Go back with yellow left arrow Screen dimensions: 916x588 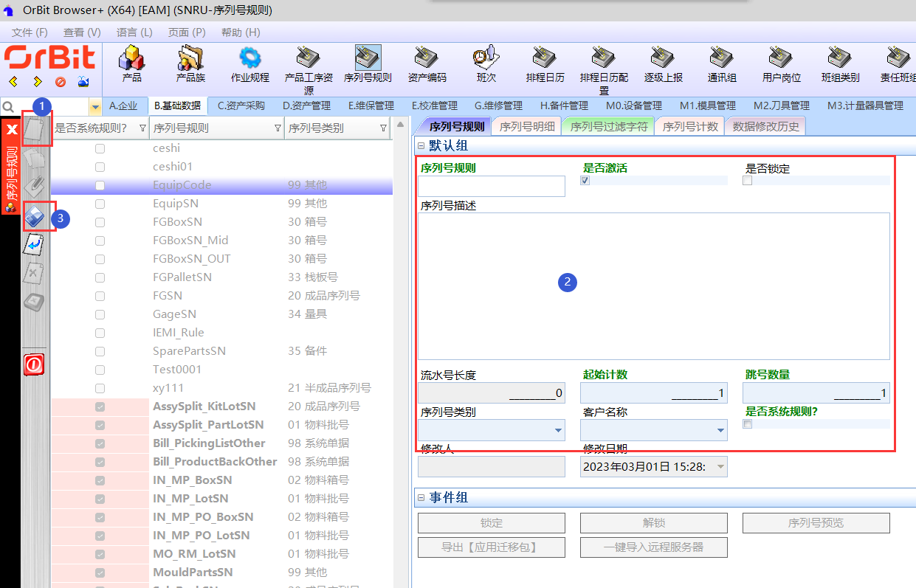14,81
